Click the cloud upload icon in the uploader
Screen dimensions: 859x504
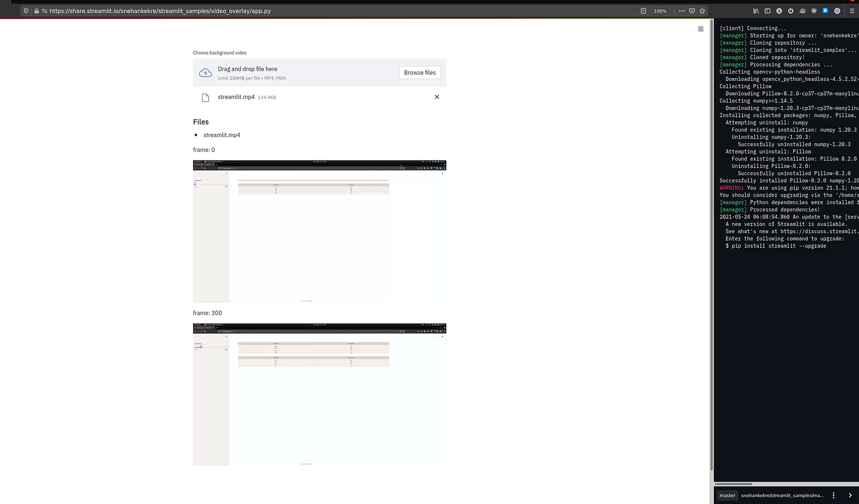click(205, 72)
